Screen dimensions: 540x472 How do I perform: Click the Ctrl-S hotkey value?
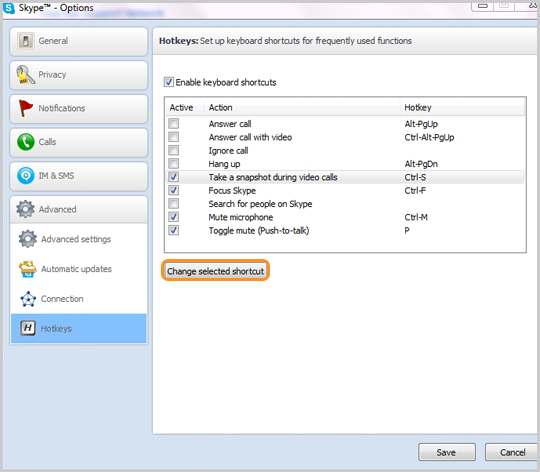click(415, 177)
